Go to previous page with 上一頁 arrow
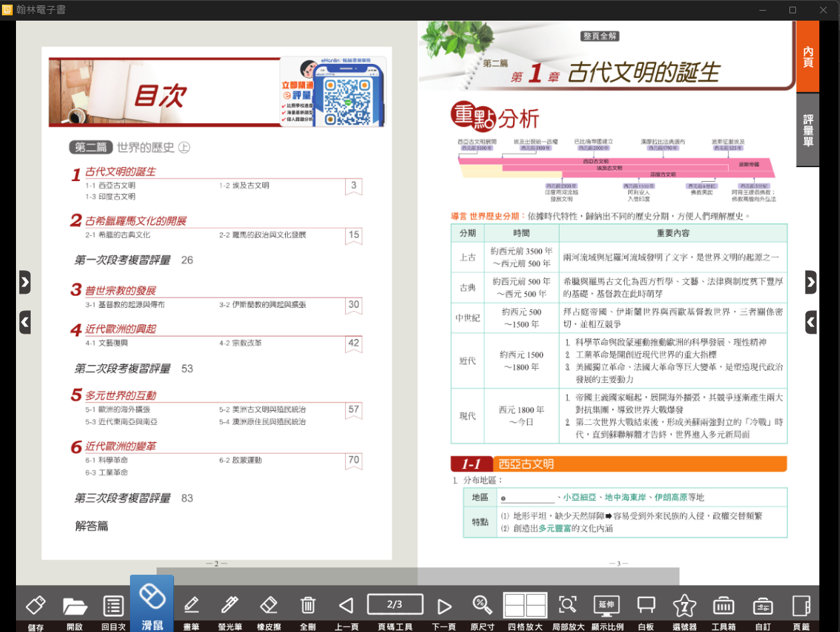 tap(346, 606)
